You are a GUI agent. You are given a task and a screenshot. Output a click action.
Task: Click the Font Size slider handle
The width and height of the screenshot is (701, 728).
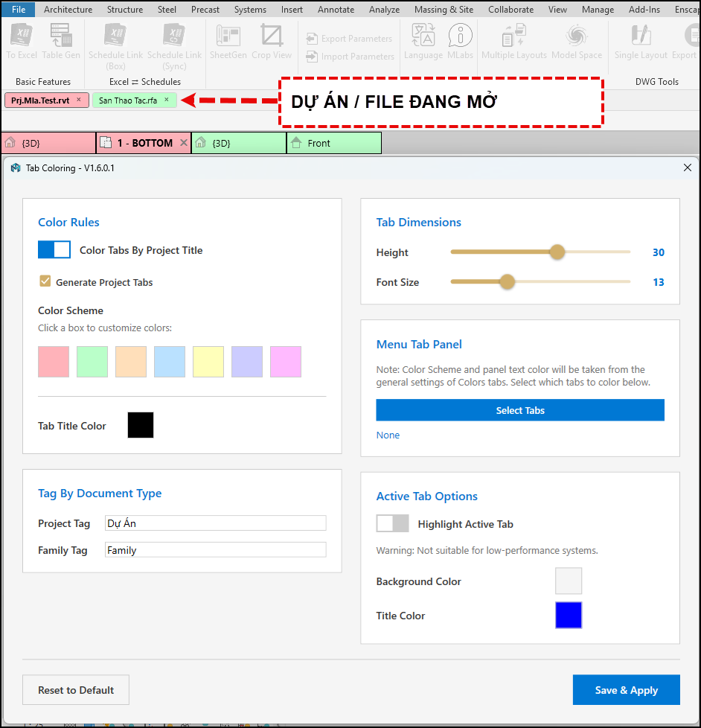tap(508, 282)
